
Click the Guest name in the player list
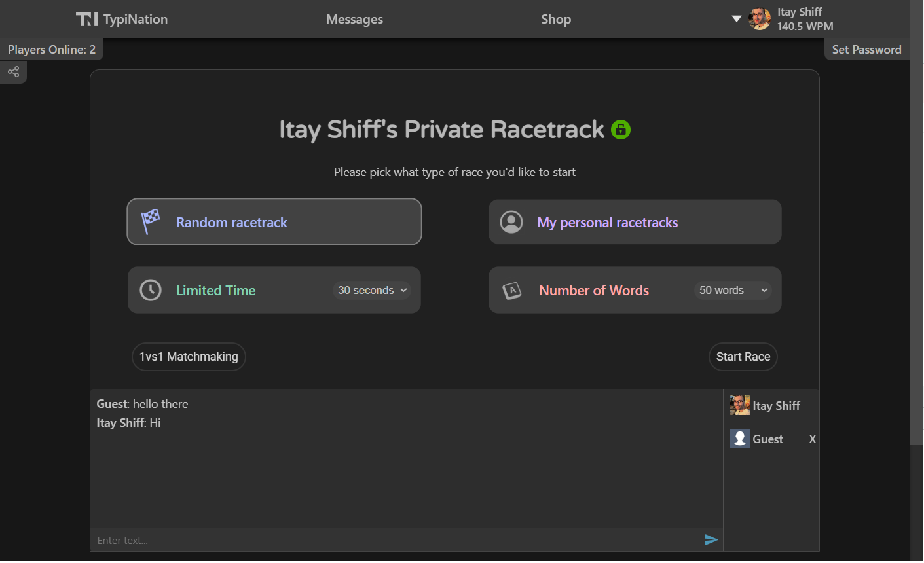coord(767,439)
